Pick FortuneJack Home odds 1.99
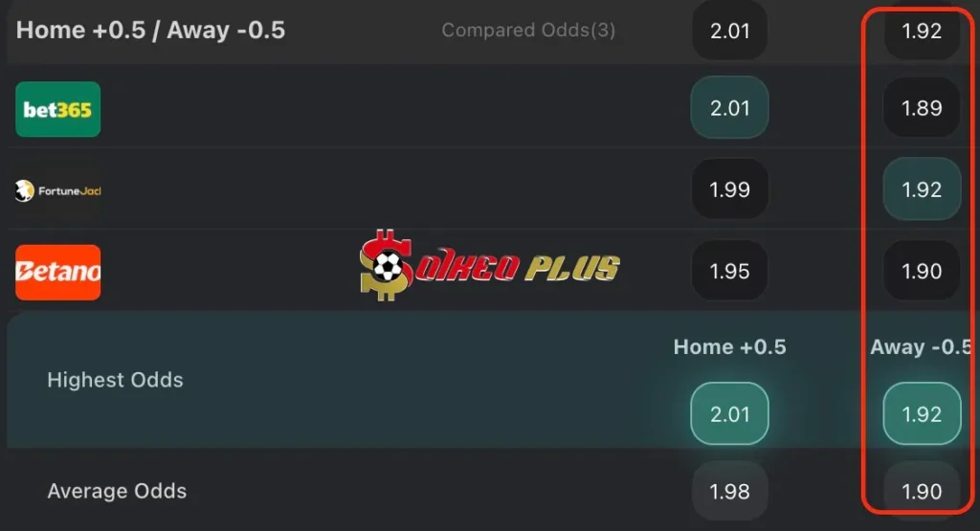Screen dimensions: 980x531 click(x=729, y=189)
